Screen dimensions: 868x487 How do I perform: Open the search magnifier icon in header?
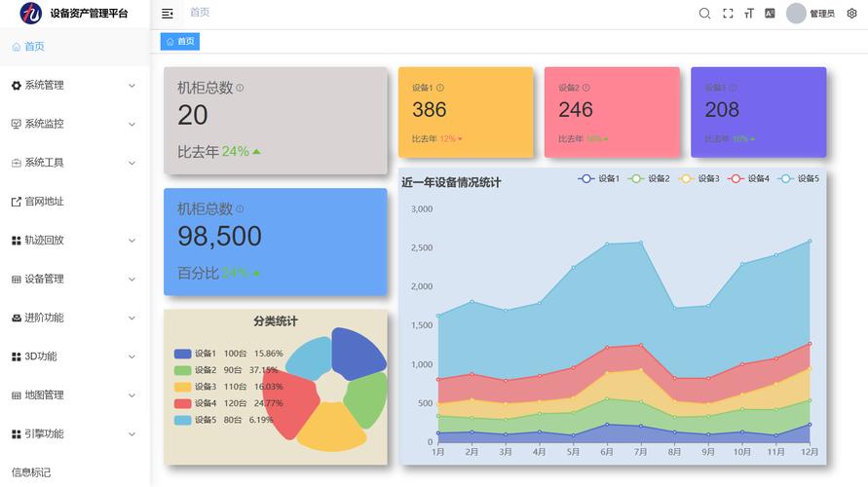click(x=704, y=14)
